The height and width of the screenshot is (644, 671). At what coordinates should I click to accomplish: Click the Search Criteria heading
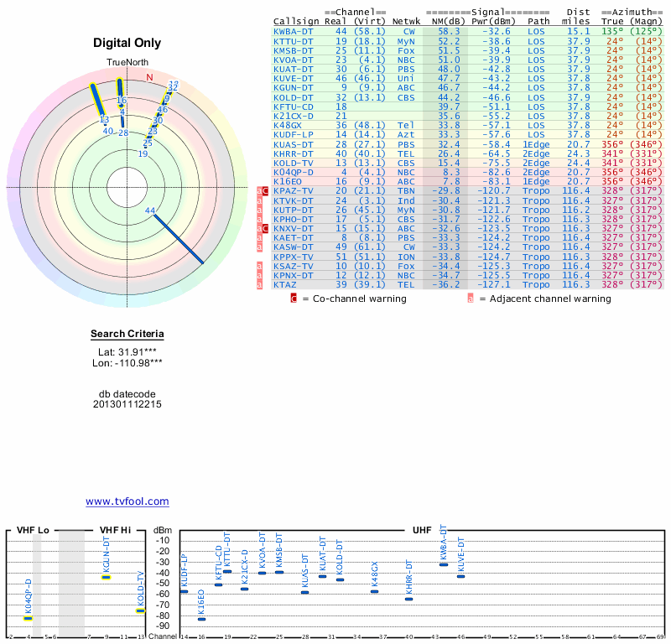127,334
